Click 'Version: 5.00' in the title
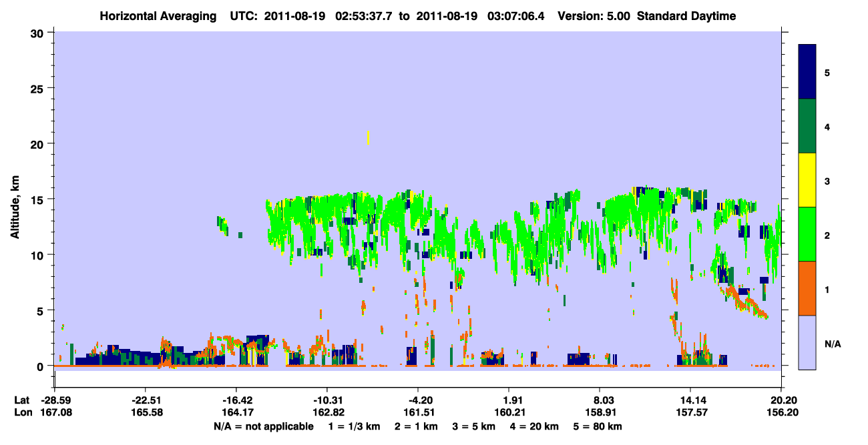Image resolution: width=868 pixels, height=445 pixels. click(594, 16)
